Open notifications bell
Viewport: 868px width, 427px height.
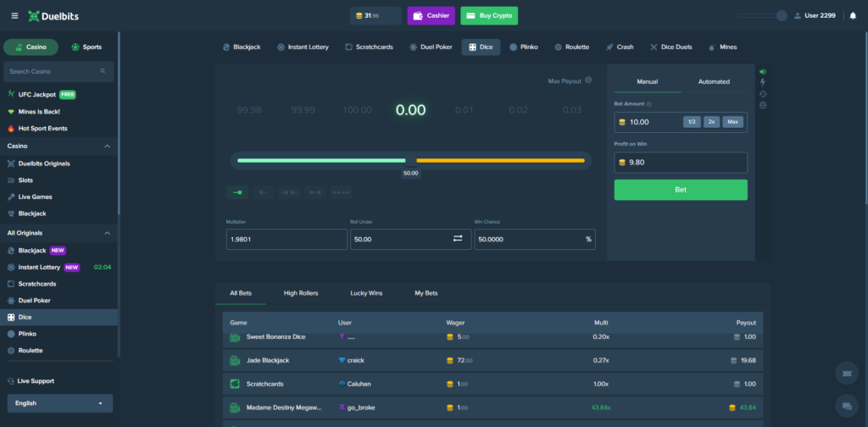(x=853, y=16)
